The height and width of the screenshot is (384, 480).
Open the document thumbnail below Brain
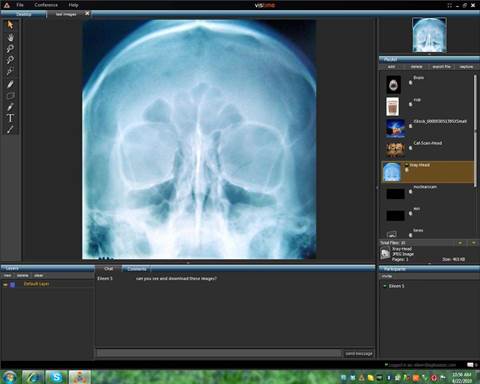coord(392,107)
